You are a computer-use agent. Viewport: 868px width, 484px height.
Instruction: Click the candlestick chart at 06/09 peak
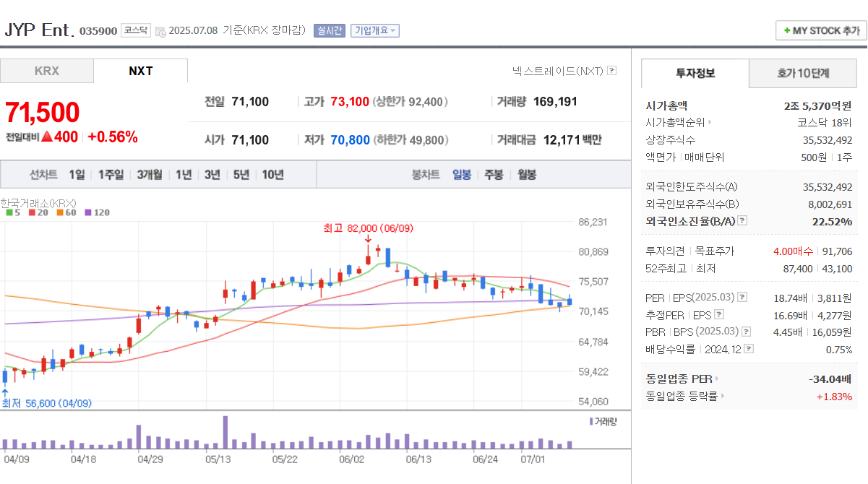[368, 255]
